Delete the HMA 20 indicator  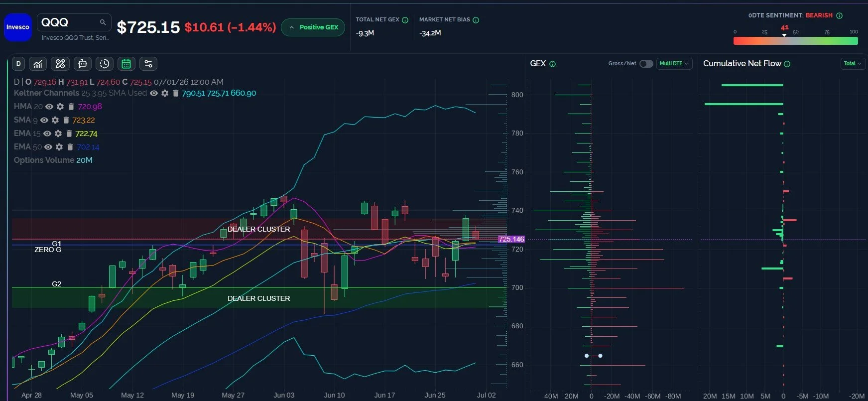[71, 107]
